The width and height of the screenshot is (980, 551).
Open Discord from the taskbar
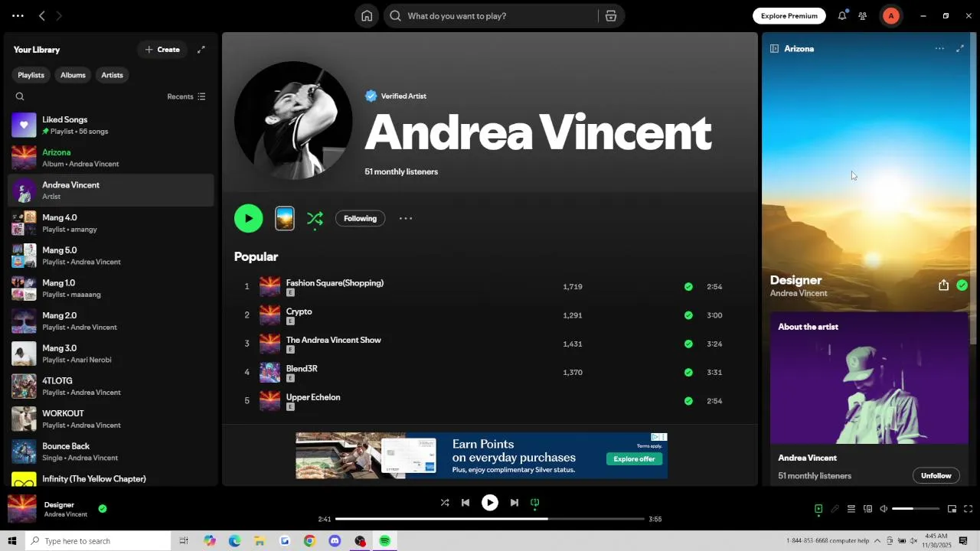point(335,541)
